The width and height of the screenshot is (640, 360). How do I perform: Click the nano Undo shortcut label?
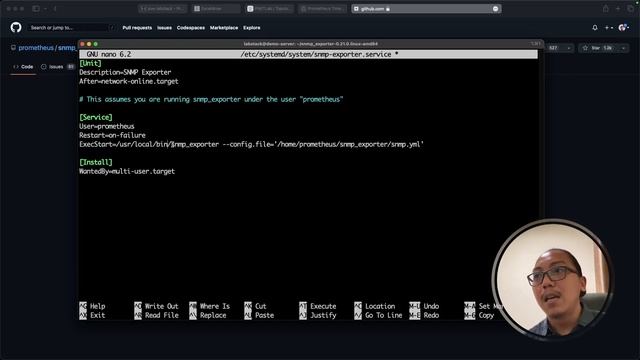click(431, 306)
